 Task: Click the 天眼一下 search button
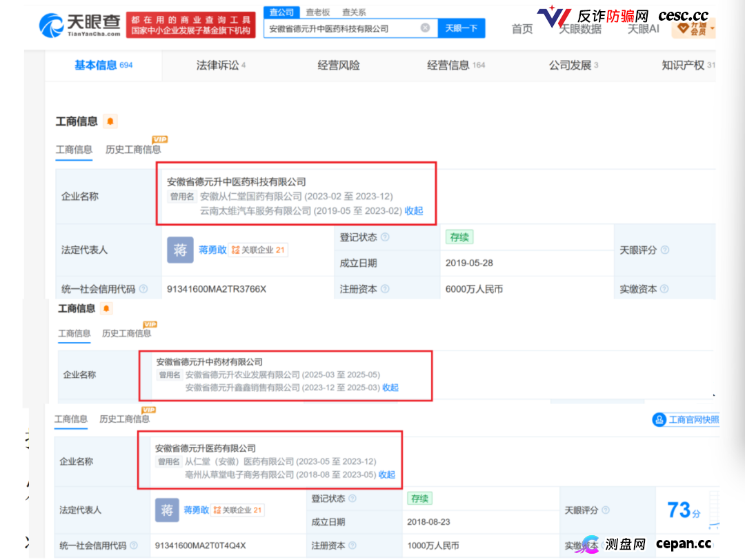point(461,28)
